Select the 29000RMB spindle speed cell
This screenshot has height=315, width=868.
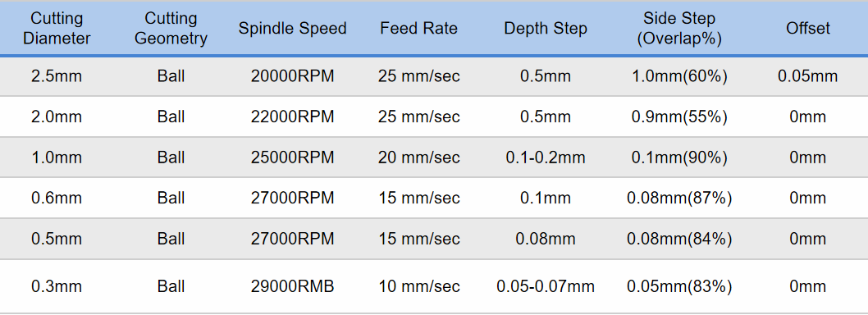click(292, 287)
